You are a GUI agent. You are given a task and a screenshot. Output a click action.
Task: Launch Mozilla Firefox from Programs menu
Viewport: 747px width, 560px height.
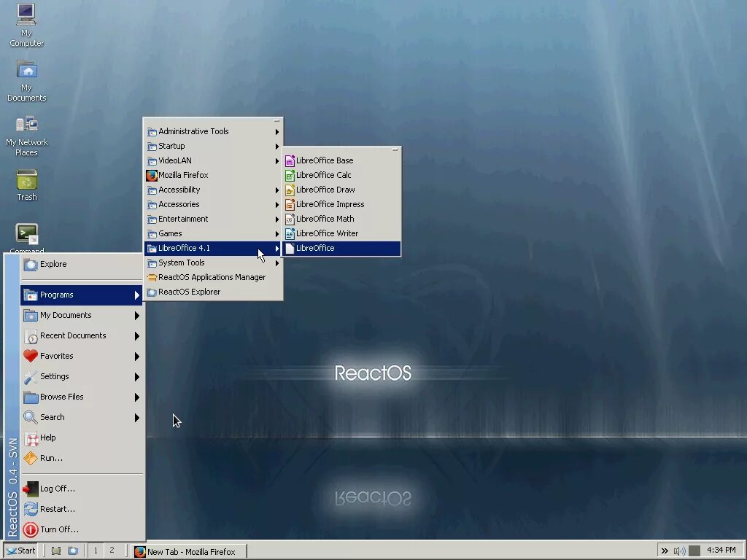tap(213, 175)
